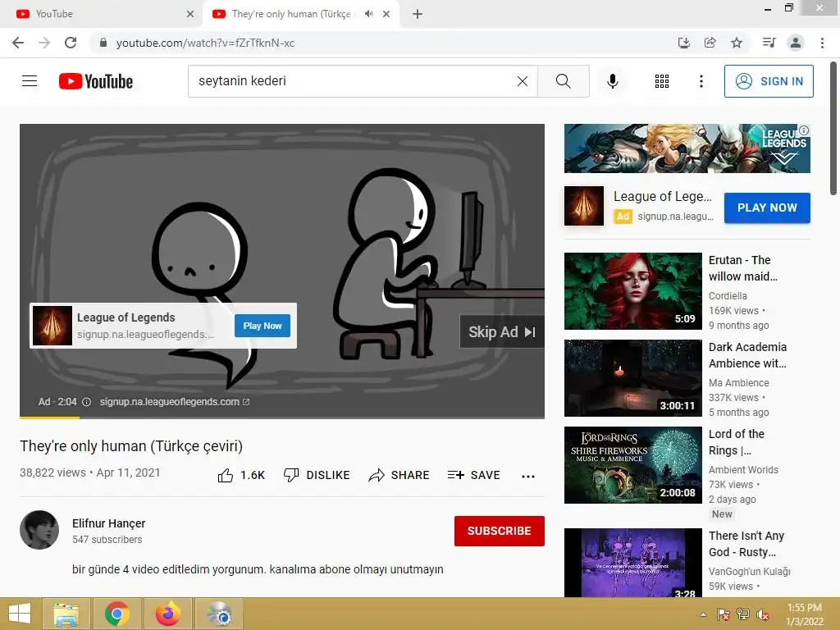Image resolution: width=840 pixels, height=630 pixels.
Task: Open the Windows Start button
Action: (x=20, y=614)
